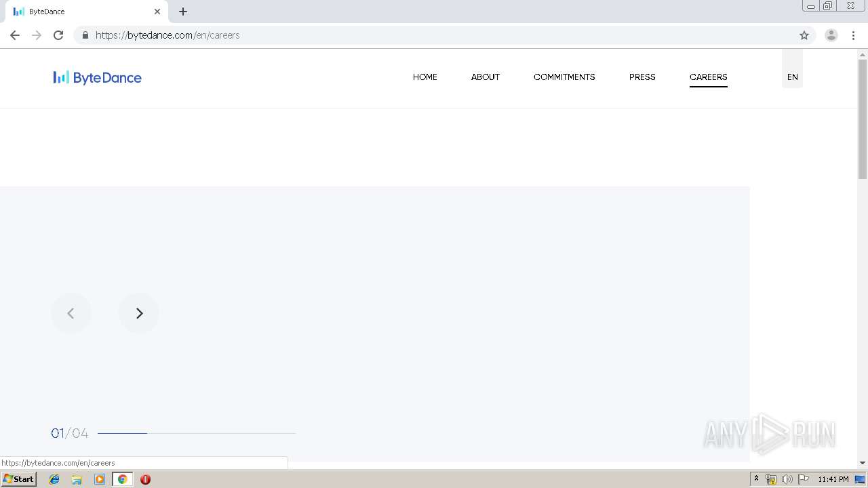This screenshot has height=488, width=868.
Task: Reload the page
Action: [x=58, y=35]
